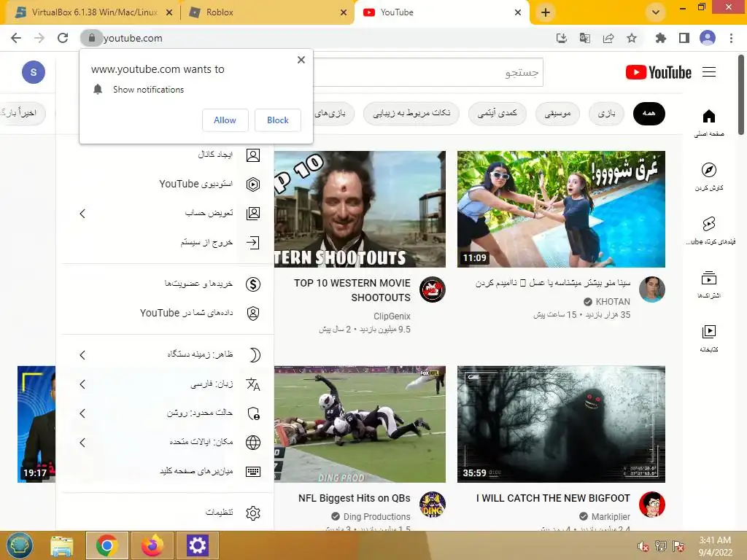Allow YouTube notifications
Image resolution: width=747 pixels, height=560 pixels.
[225, 120]
